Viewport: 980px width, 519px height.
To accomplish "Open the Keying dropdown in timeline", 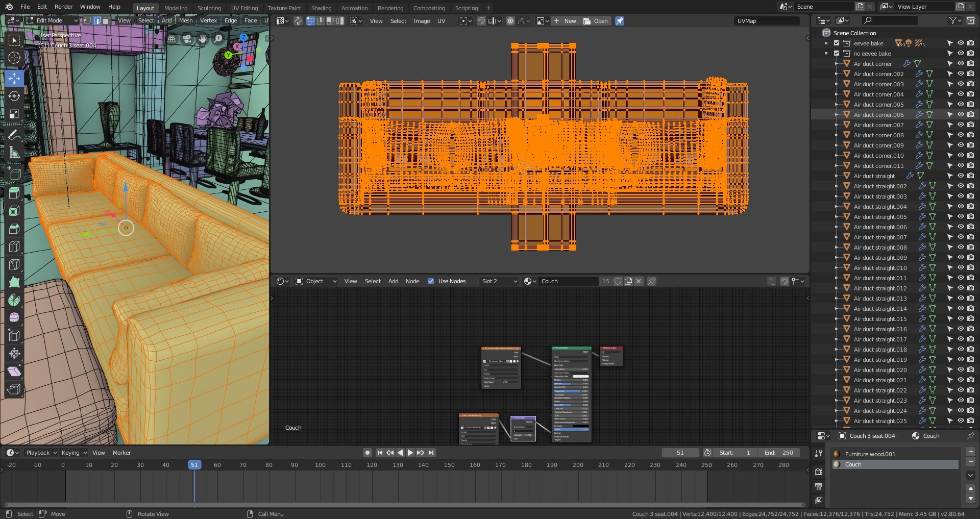I will pos(74,453).
